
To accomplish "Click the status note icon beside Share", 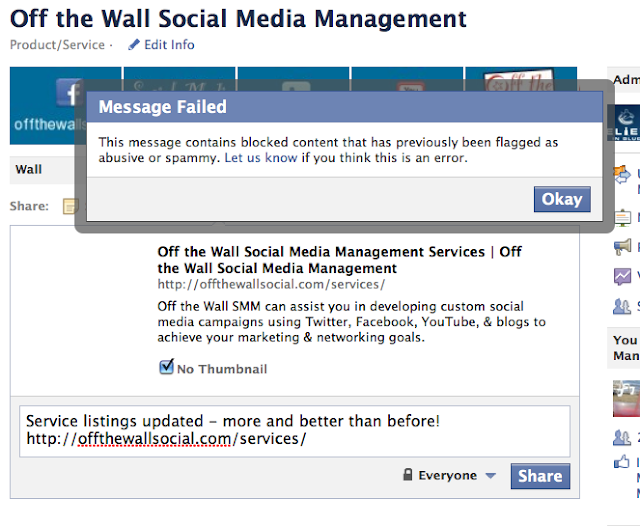I will pyautogui.click(x=69, y=207).
